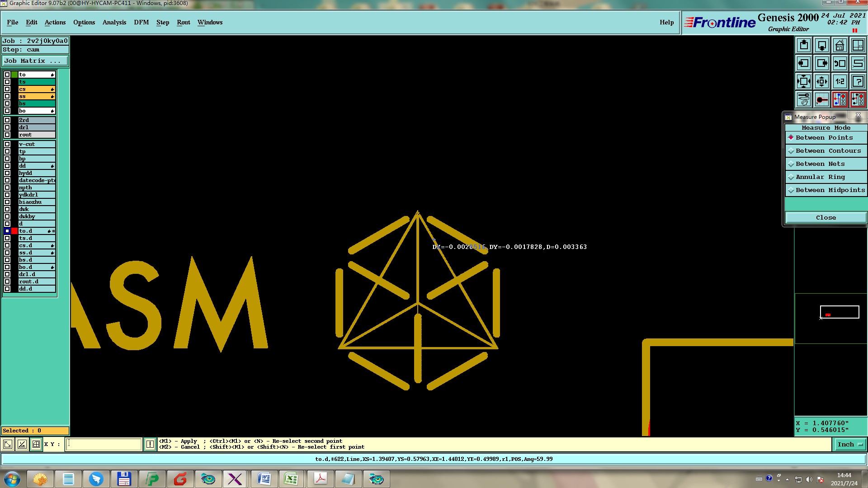
Task: Open Excel from the Windows taskbar
Action: coord(291,479)
